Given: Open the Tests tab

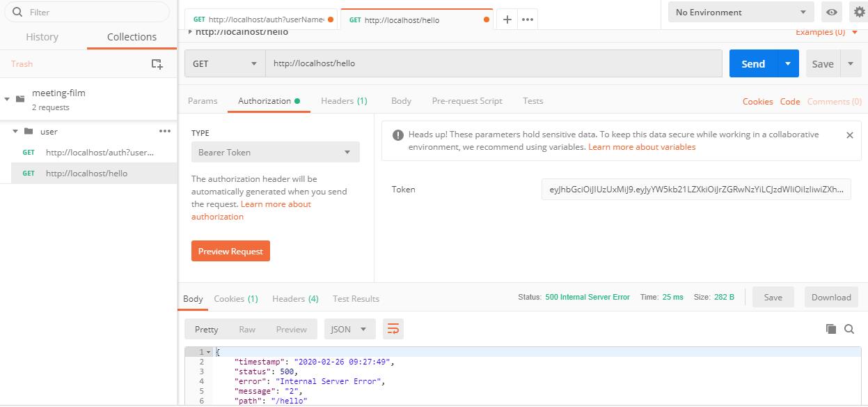Looking at the screenshot, I should pos(533,101).
